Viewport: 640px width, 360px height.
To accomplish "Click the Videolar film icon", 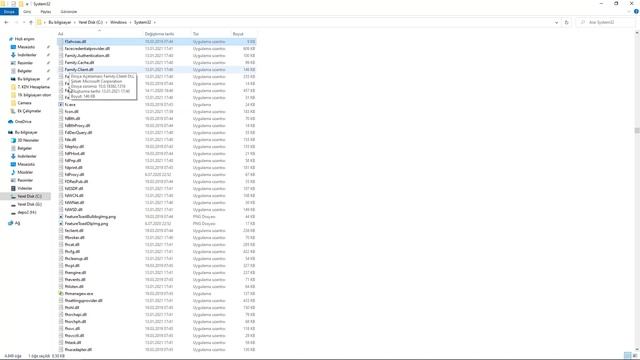I will [x=13, y=188].
